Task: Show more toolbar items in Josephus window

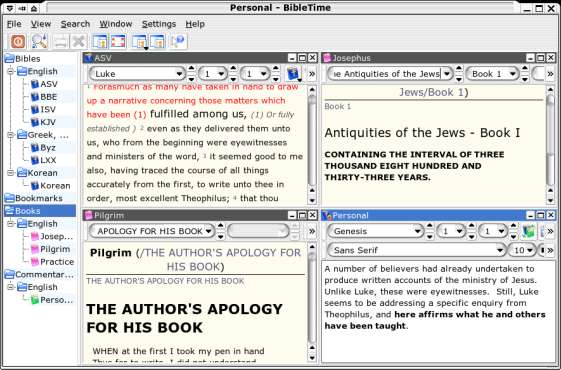Action: click(550, 74)
